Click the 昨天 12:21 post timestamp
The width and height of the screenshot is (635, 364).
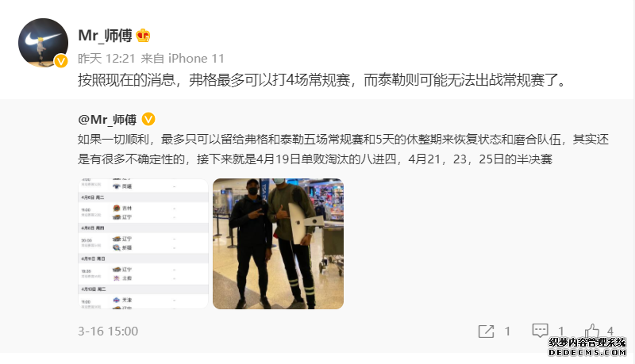tap(106, 59)
